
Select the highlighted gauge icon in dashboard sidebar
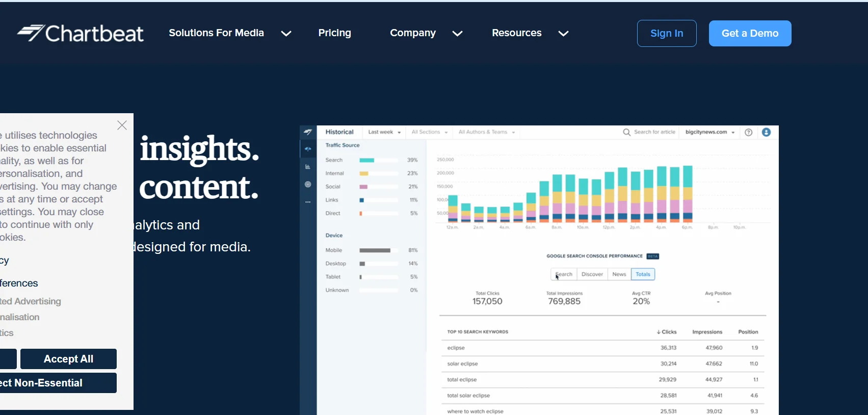308,149
